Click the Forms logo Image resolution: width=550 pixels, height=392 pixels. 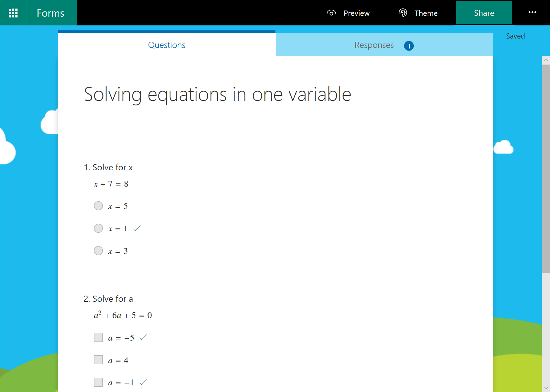pos(50,13)
